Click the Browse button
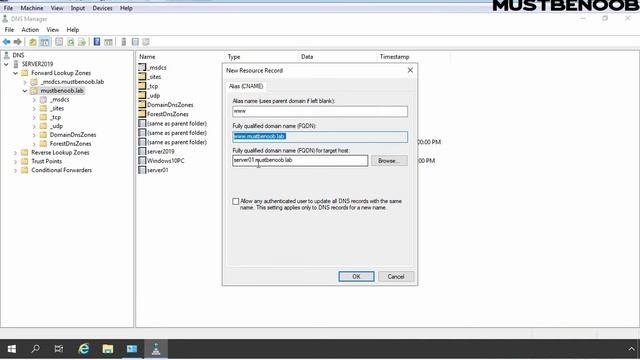640x360 pixels. [389, 161]
